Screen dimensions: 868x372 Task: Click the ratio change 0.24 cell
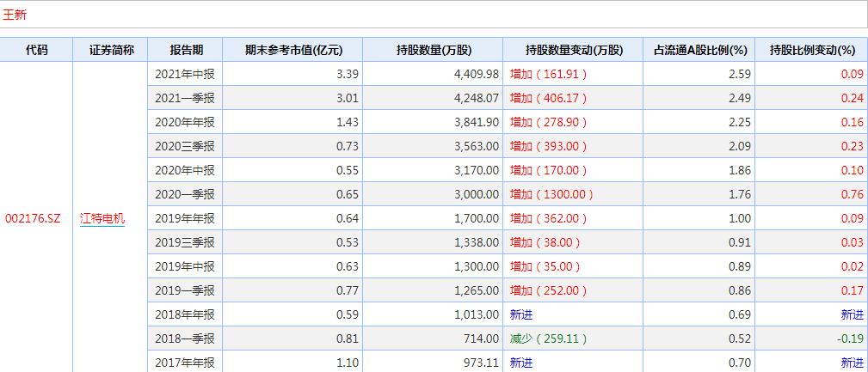pos(811,99)
